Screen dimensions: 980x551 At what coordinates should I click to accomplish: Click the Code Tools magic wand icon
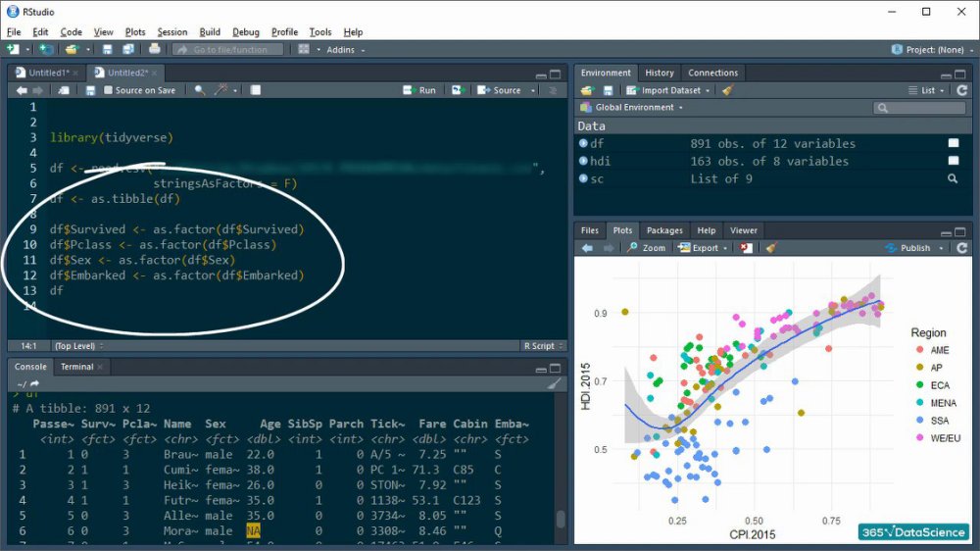coord(220,90)
